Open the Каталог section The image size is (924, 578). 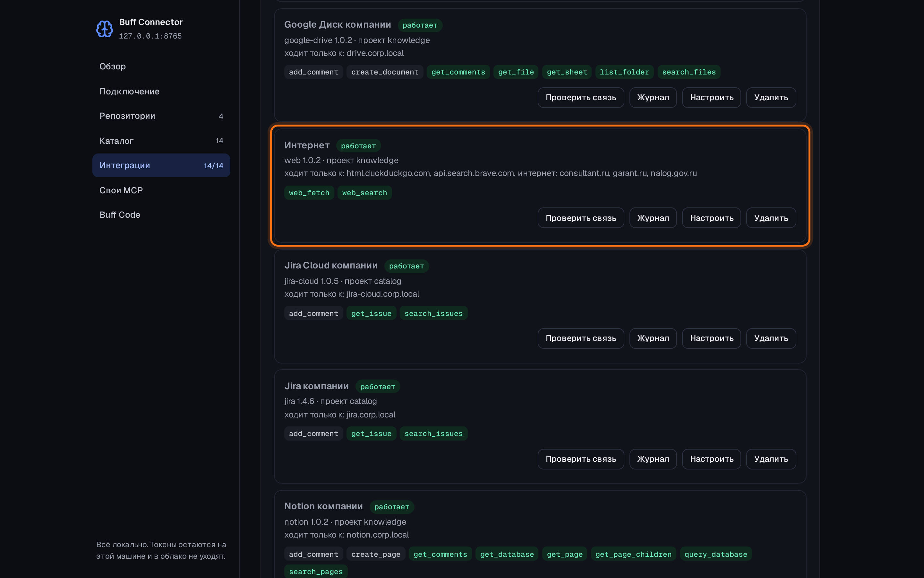(x=161, y=141)
